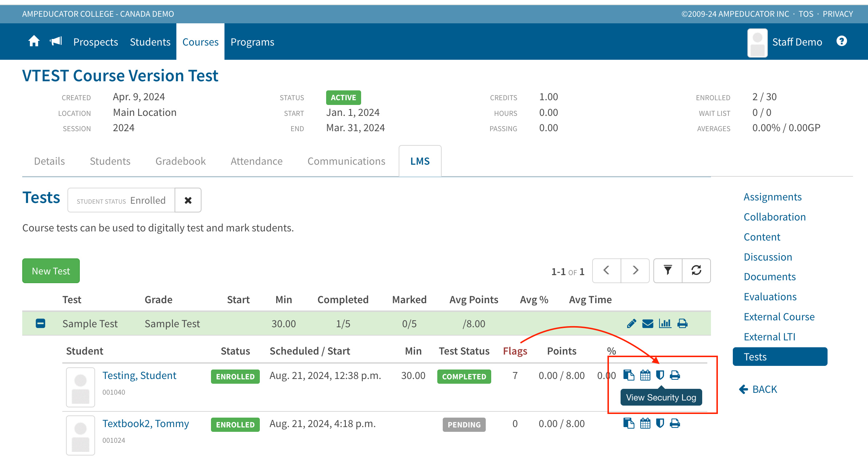Image resolution: width=868 pixels, height=473 pixels.
Task: Open calendar icon for Textbook2, Tommy
Action: (x=645, y=423)
